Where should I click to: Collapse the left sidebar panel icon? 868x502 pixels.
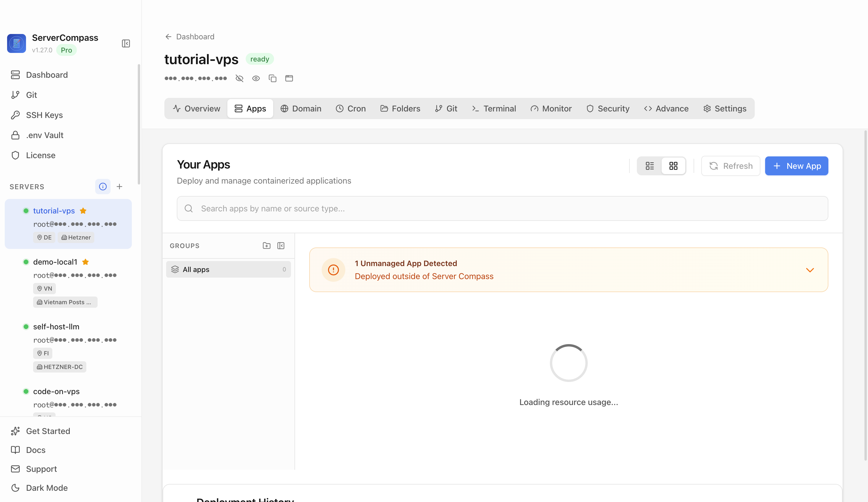click(126, 44)
